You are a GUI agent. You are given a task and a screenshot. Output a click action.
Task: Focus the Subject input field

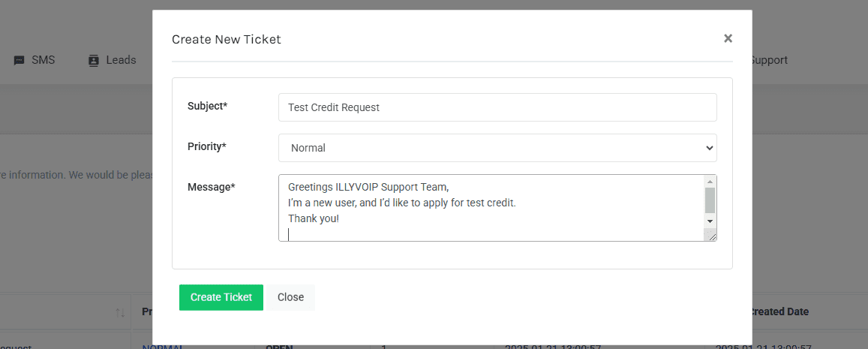497,107
